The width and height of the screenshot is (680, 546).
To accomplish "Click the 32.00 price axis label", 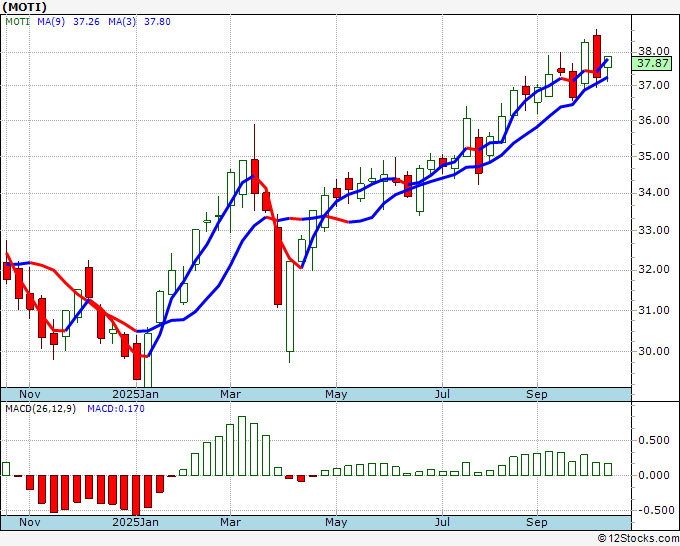I will [x=654, y=269].
